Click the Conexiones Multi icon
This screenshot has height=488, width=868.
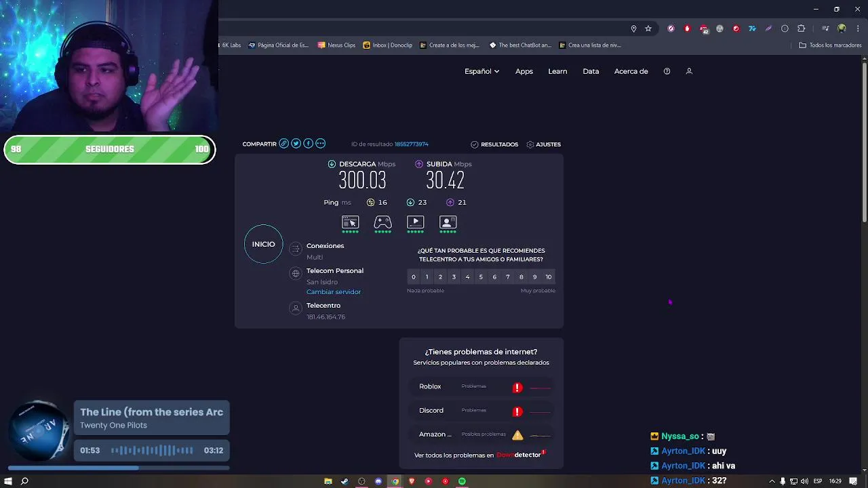(295, 249)
